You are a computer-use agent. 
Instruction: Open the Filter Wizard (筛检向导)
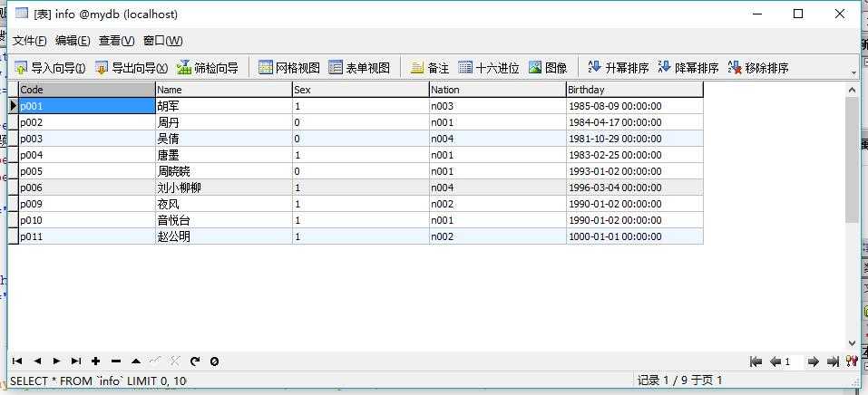[x=208, y=68]
